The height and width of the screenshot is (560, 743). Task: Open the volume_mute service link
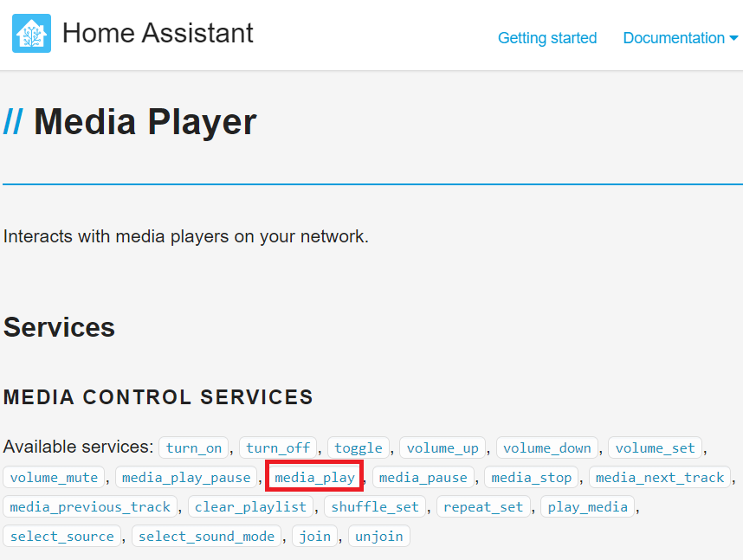pos(54,477)
